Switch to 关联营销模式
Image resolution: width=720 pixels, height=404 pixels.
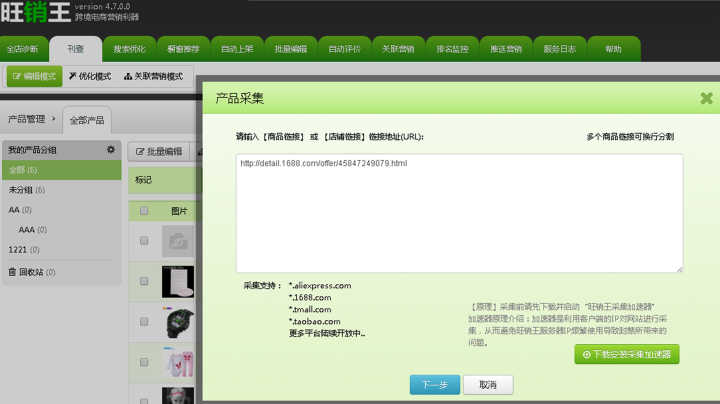click(x=154, y=76)
